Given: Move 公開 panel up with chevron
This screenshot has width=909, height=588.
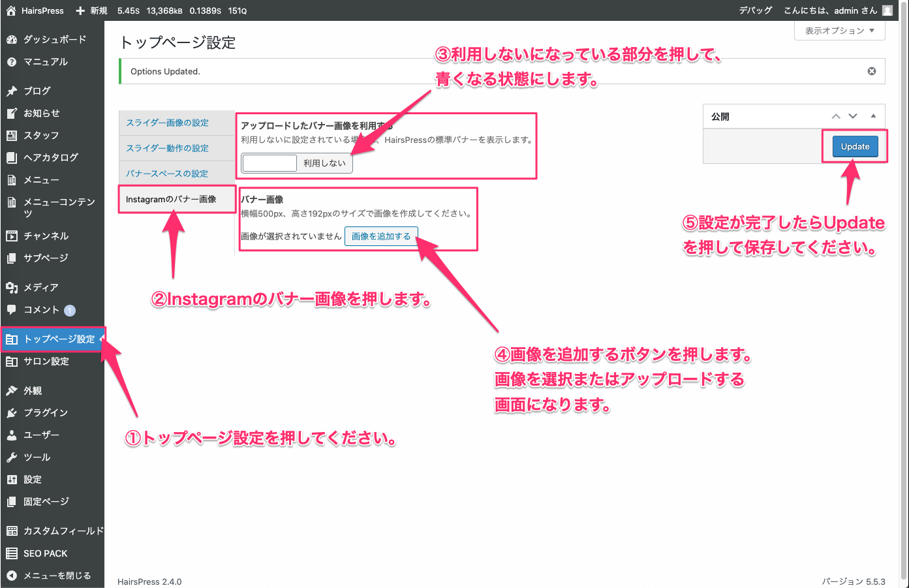Looking at the screenshot, I should [836, 116].
